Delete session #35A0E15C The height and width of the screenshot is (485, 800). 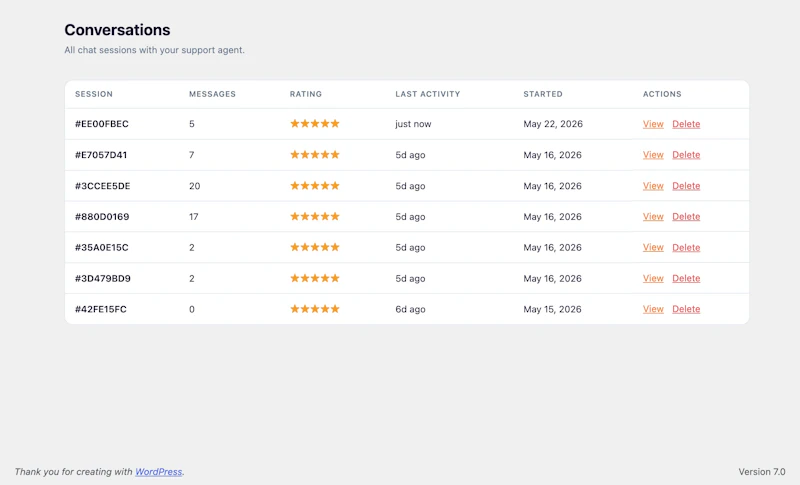click(686, 247)
